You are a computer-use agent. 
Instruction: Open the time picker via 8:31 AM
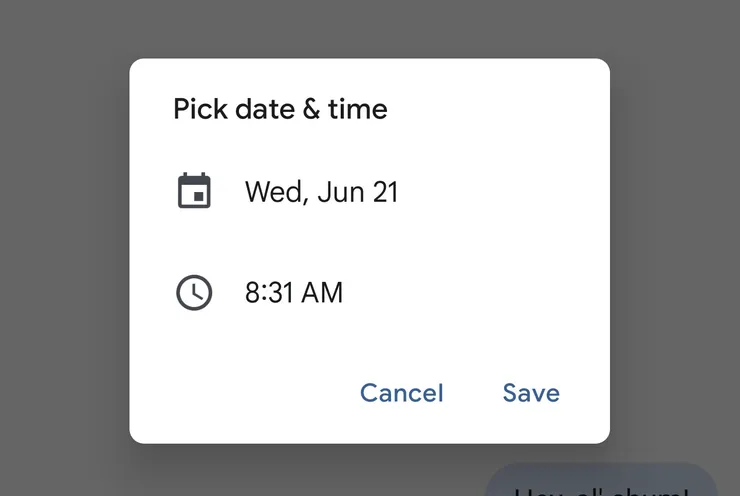click(294, 292)
